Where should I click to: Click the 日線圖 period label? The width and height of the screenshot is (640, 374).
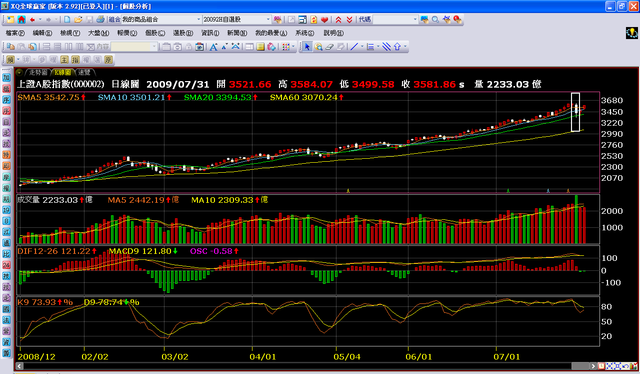pos(125,84)
